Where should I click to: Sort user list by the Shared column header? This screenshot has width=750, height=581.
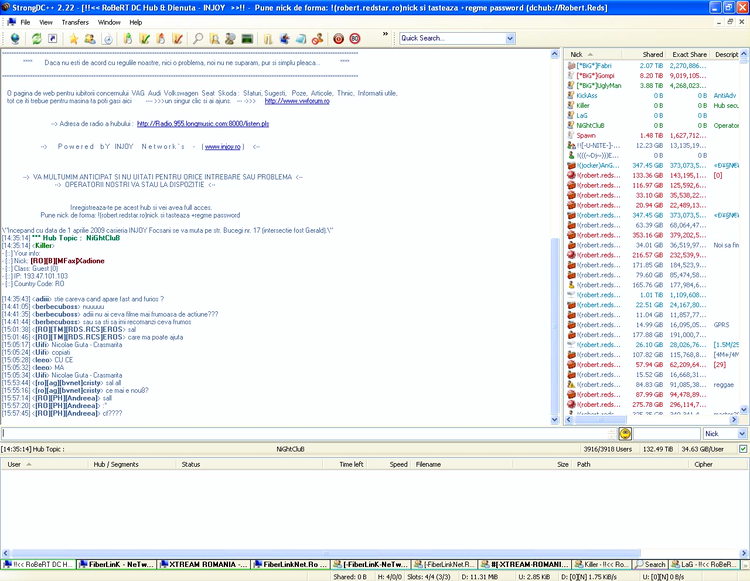[643, 55]
